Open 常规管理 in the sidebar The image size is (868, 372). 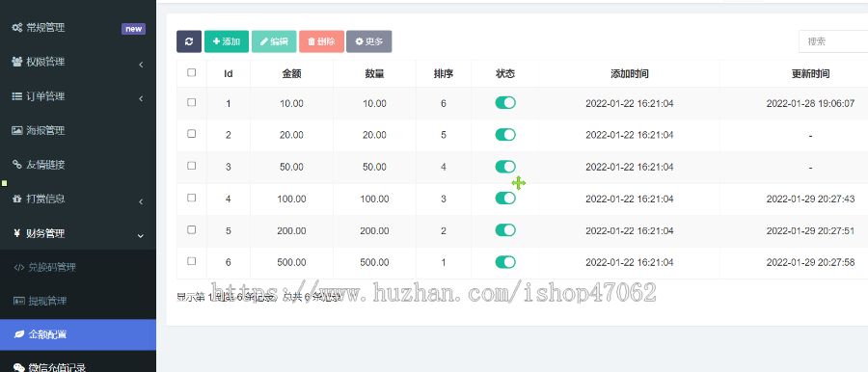click(x=78, y=28)
